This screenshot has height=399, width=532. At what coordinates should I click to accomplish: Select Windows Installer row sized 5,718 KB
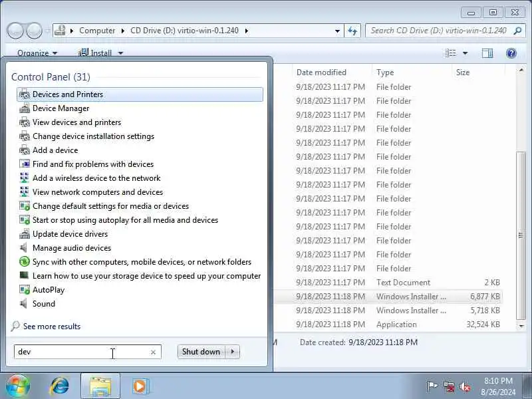click(x=388, y=310)
